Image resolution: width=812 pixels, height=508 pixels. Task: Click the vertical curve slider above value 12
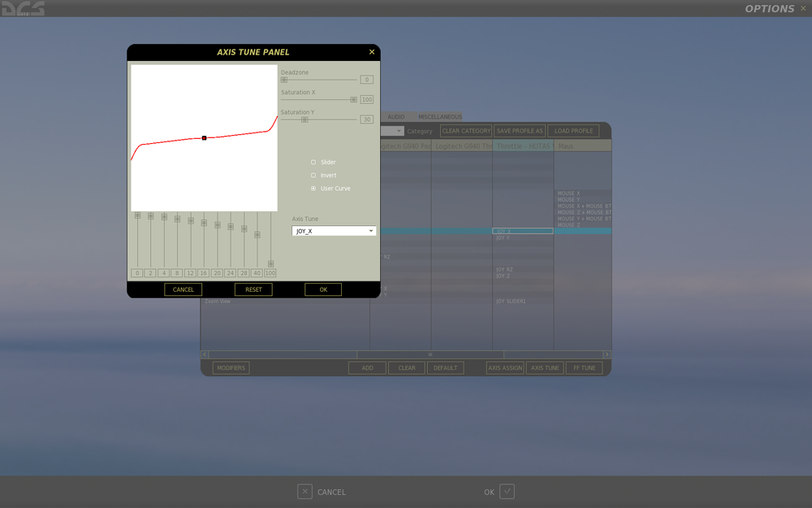[x=191, y=221]
